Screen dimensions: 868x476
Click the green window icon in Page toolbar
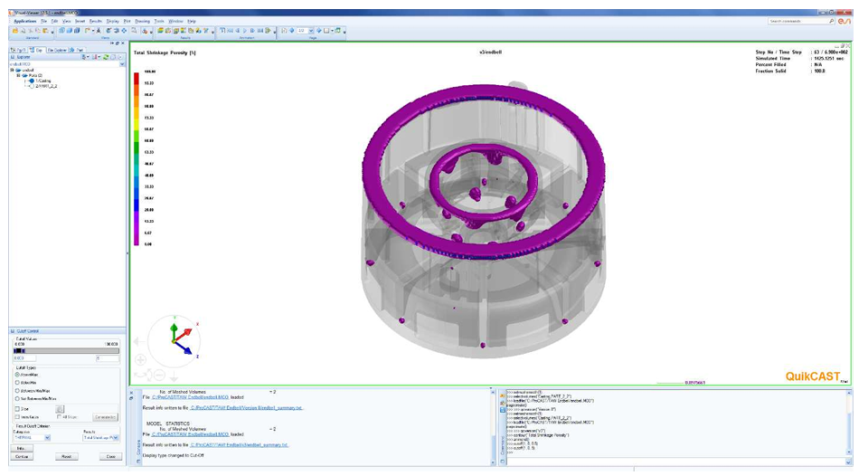coord(337,31)
